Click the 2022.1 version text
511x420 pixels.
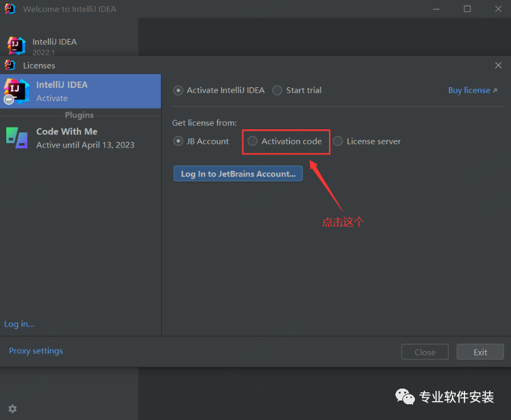point(44,52)
